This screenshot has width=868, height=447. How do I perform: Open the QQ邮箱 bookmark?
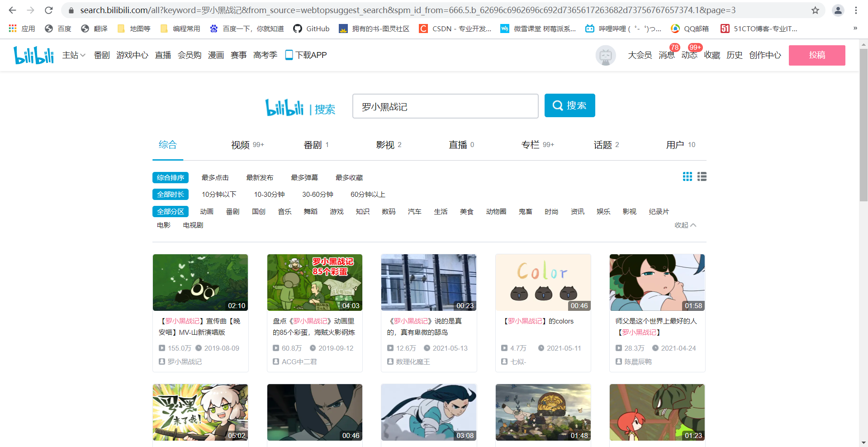coord(690,29)
